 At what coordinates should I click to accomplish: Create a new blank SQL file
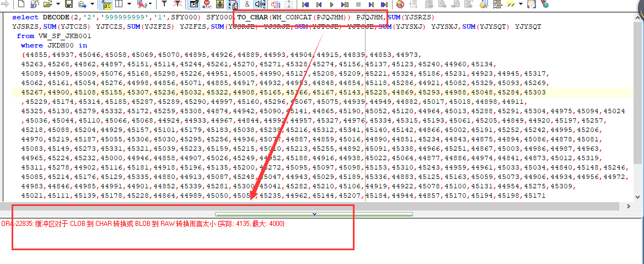(x=22, y=4)
